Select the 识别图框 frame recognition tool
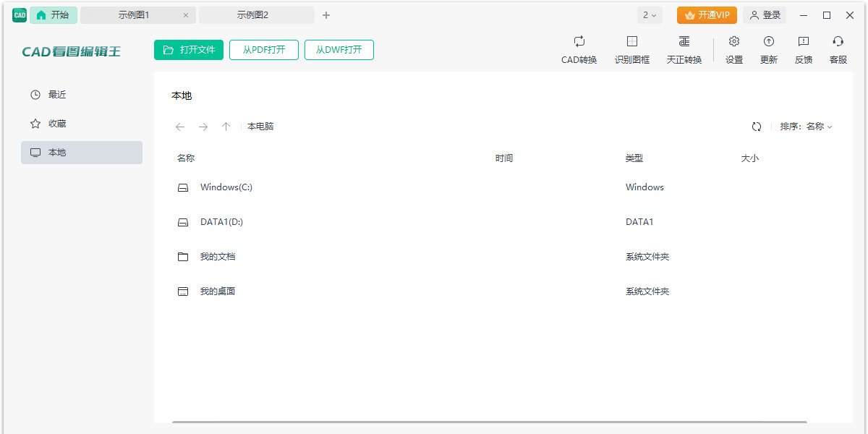Screen dimensions: 868x434 point(631,50)
